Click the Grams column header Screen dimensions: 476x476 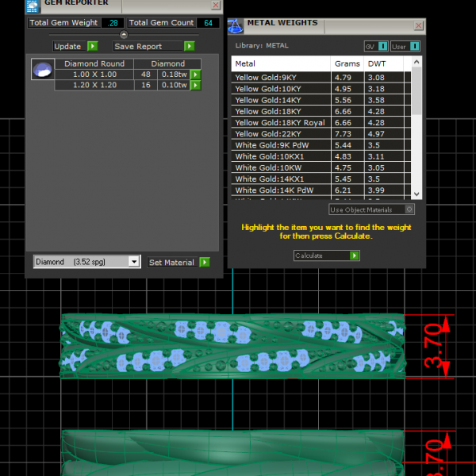(x=347, y=63)
